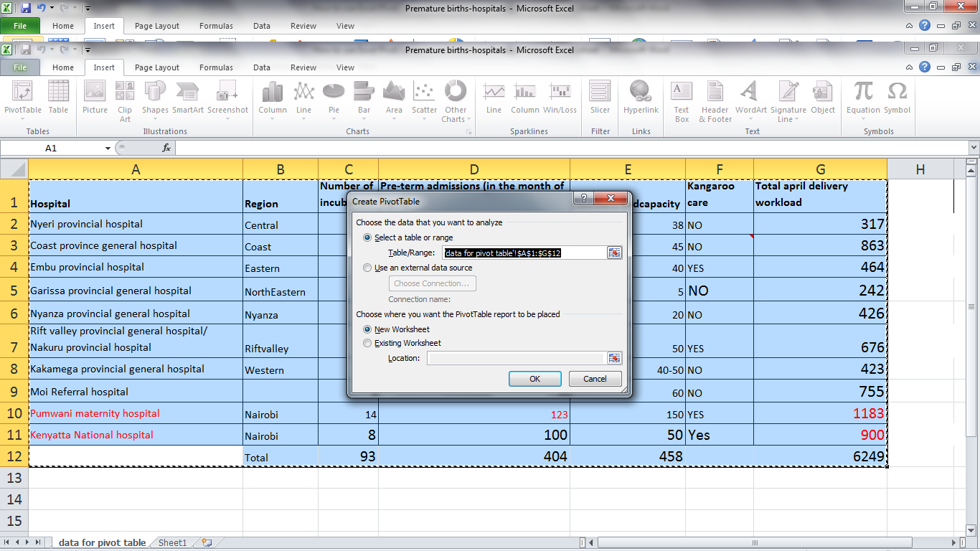Viewport: 980px width, 551px height.
Task: Select the 'data for pivot table' sheet tab
Action: [x=102, y=543]
